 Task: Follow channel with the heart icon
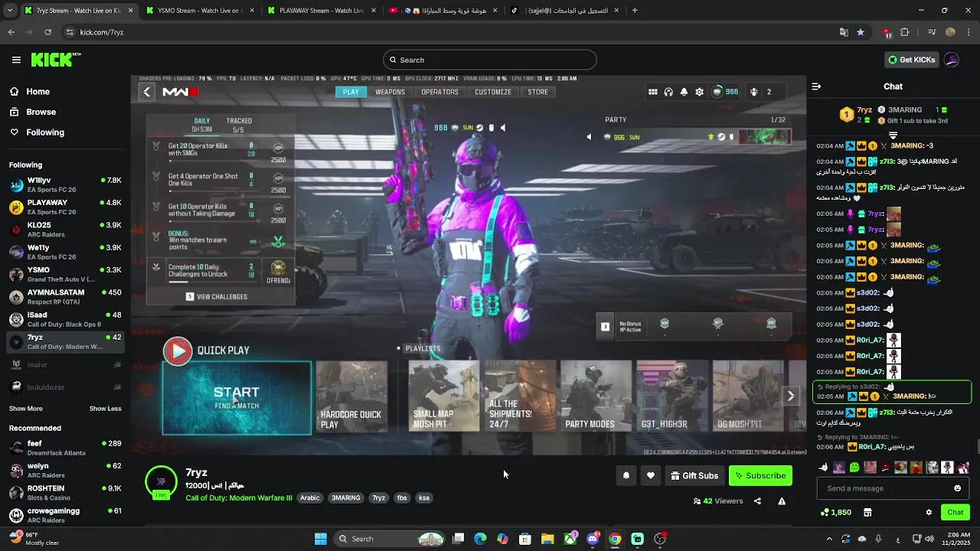[x=651, y=475]
